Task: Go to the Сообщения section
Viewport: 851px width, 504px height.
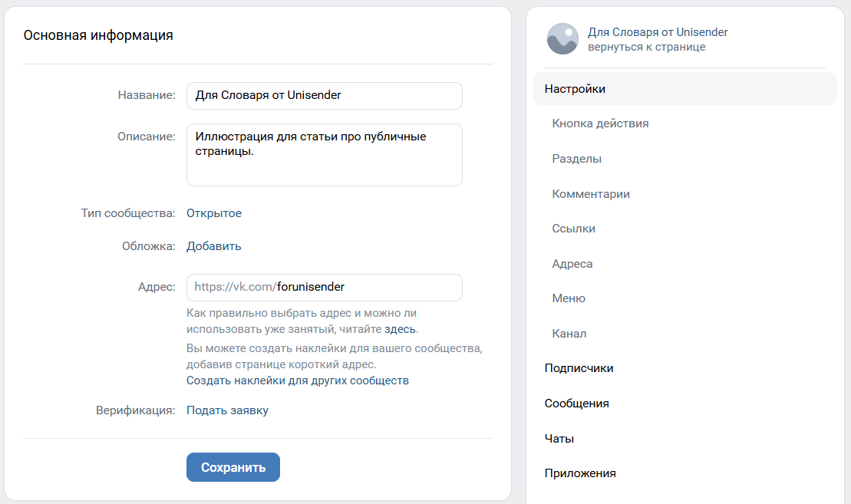Action: point(577,404)
